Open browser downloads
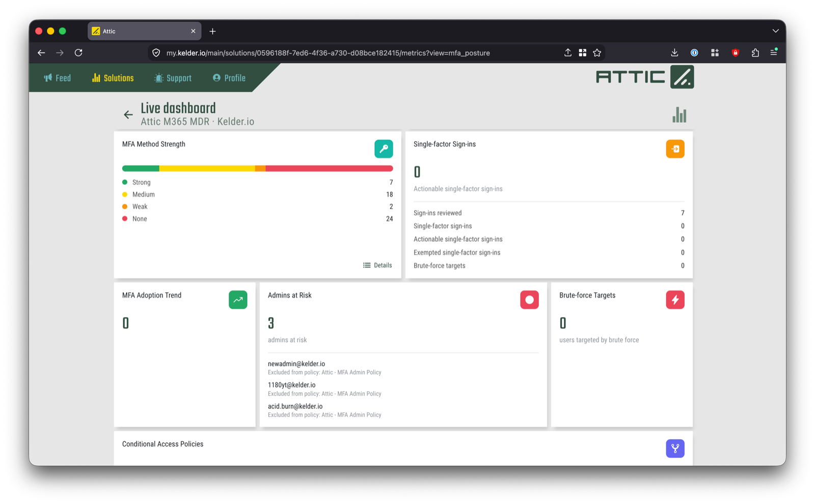This screenshot has height=504, width=815. 674,52
